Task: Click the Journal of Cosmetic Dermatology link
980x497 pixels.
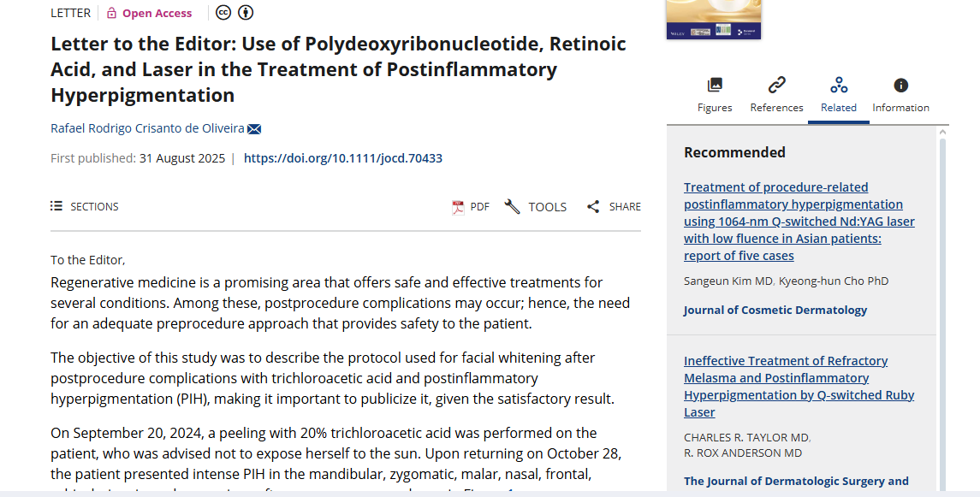Action: click(775, 310)
